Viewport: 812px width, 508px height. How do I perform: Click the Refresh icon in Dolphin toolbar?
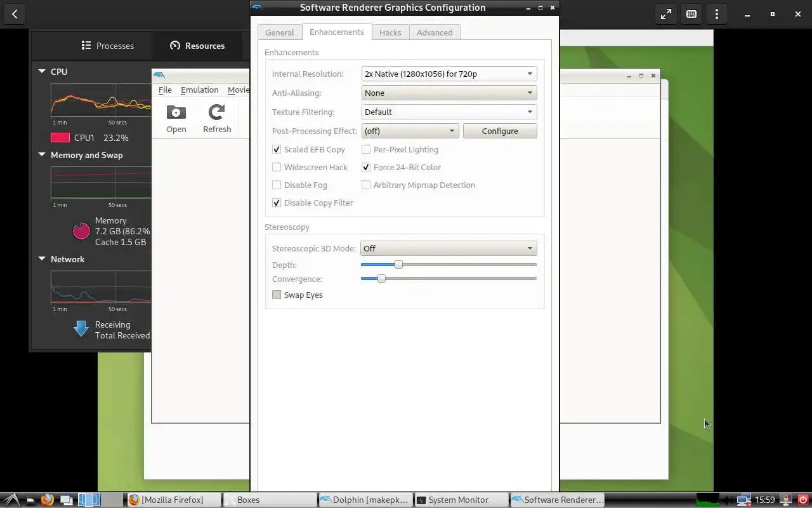pyautogui.click(x=217, y=112)
